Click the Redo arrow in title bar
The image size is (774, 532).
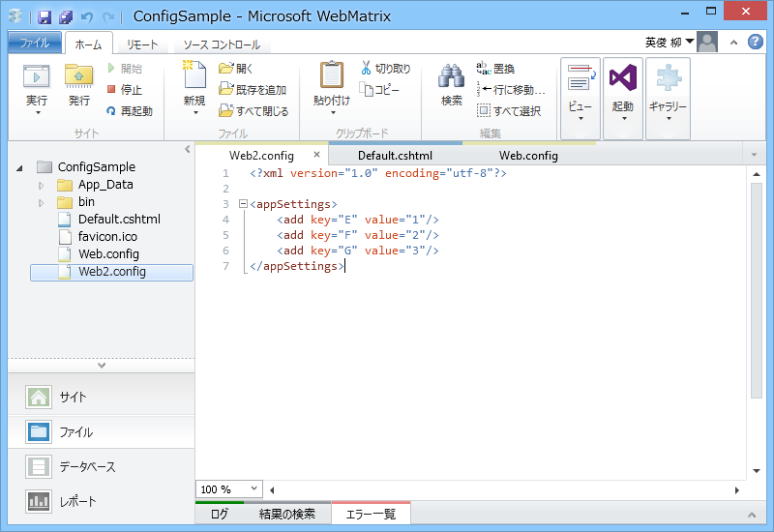[x=108, y=17]
